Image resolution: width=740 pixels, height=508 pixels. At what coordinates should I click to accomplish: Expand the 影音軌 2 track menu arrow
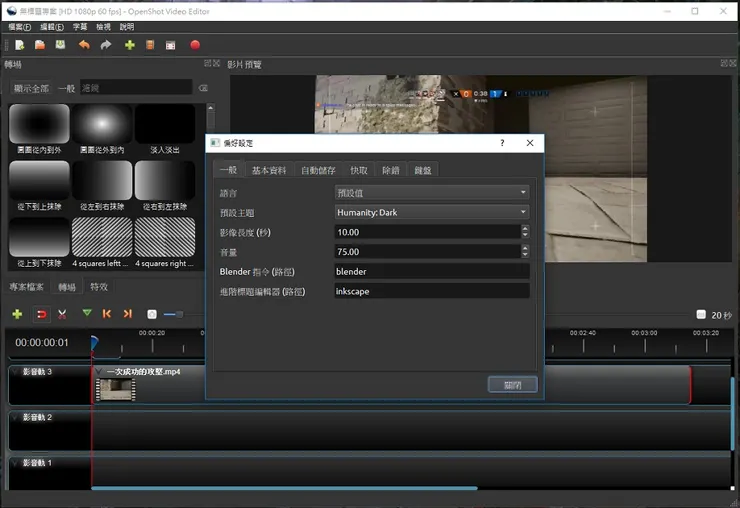pos(15,417)
